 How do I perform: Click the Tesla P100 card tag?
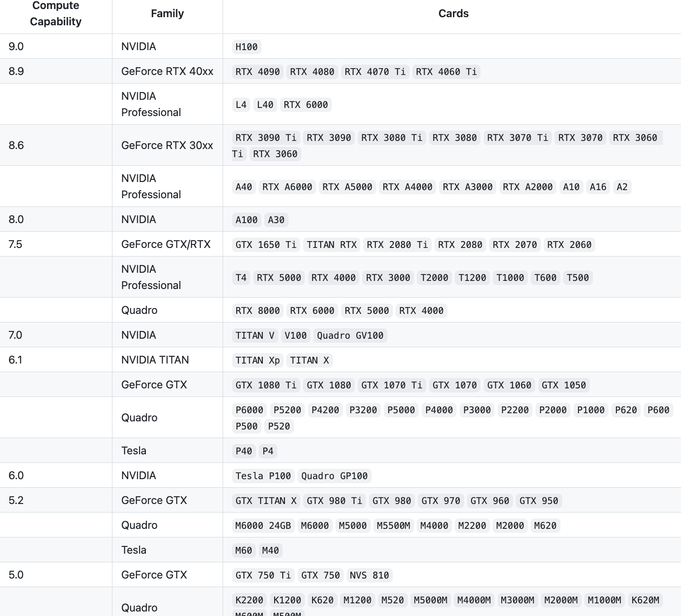point(263,476)
